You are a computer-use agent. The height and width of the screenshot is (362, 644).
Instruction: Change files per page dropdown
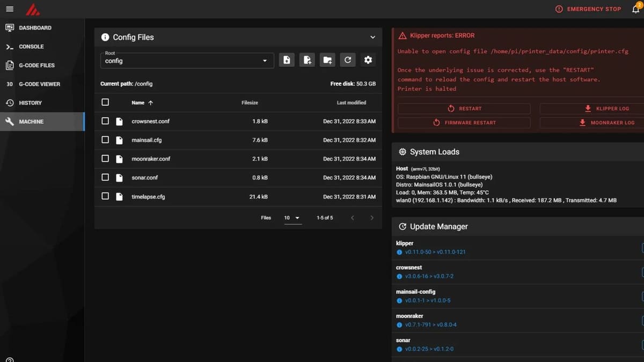pos(292,218)
